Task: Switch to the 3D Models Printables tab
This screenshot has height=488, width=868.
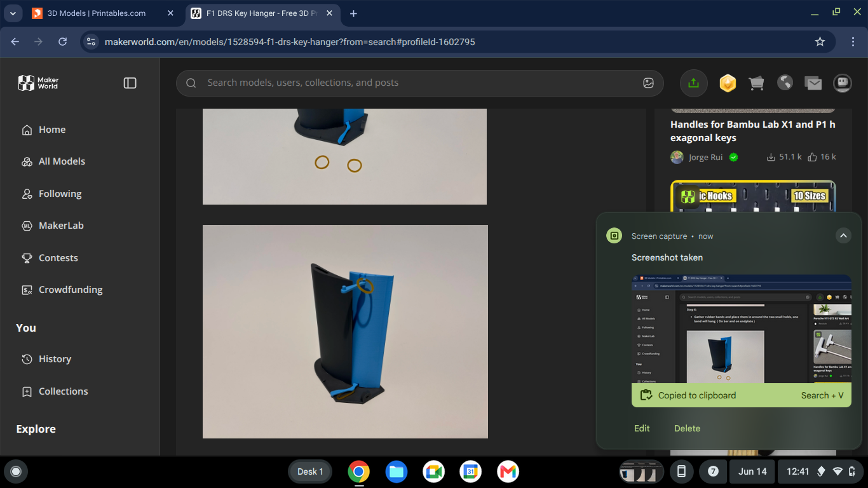Action: [96, 13]
